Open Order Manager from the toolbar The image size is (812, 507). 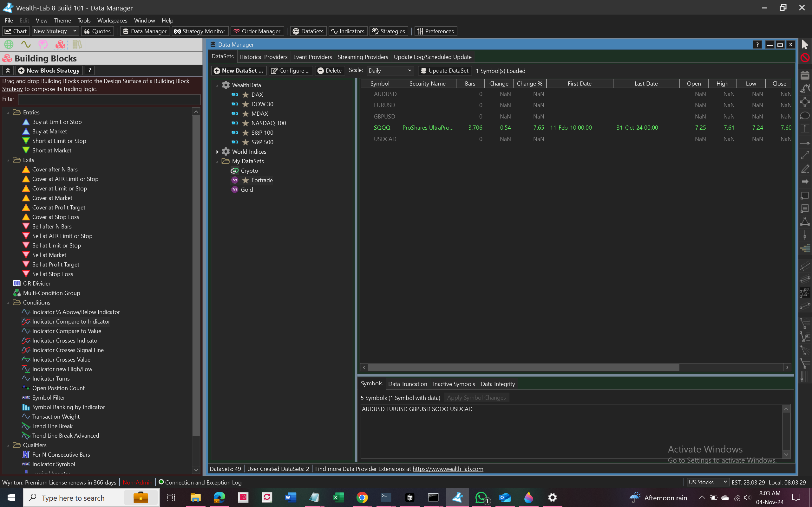pos(257,31)
